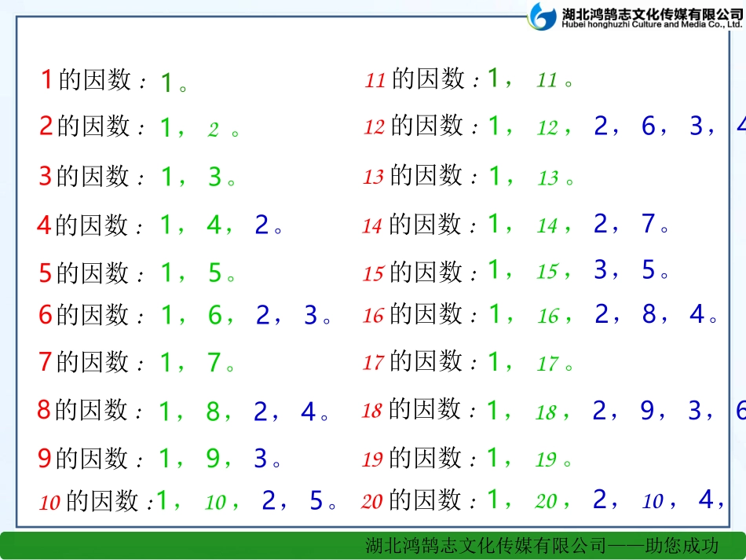Click the green italic factor 10 in row 10
The width and height of the screenshot is (746, 560).
click(215, 503)
